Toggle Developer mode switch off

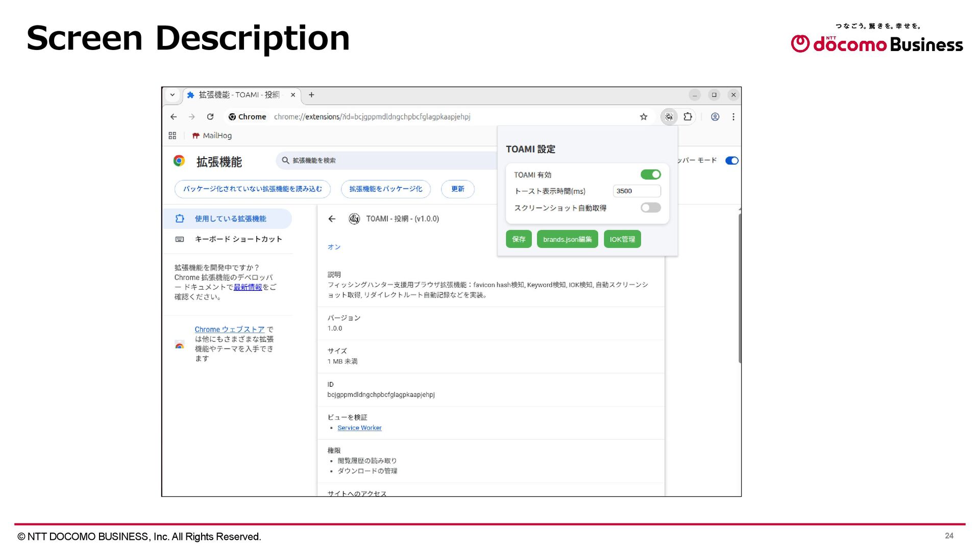point(731,161)
